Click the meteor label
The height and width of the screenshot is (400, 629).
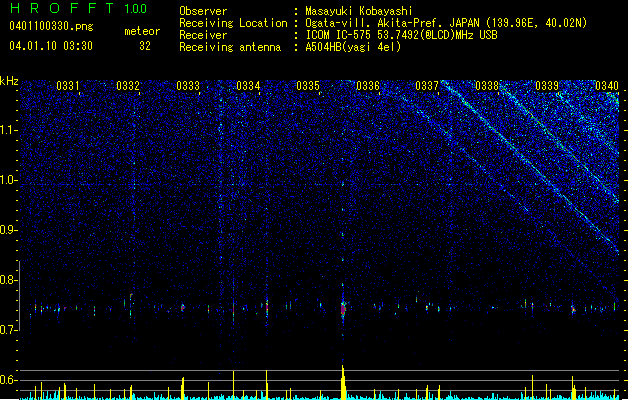click(x=142, y=31)
